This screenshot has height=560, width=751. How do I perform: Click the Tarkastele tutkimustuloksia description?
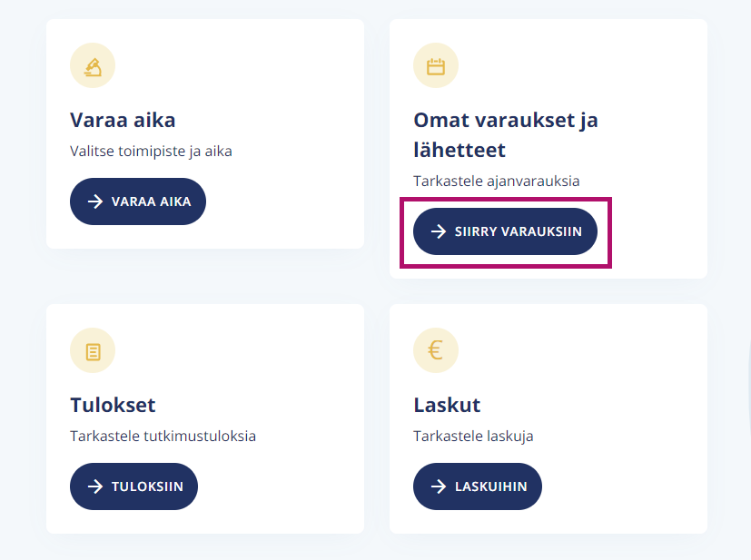click(163, 436)
